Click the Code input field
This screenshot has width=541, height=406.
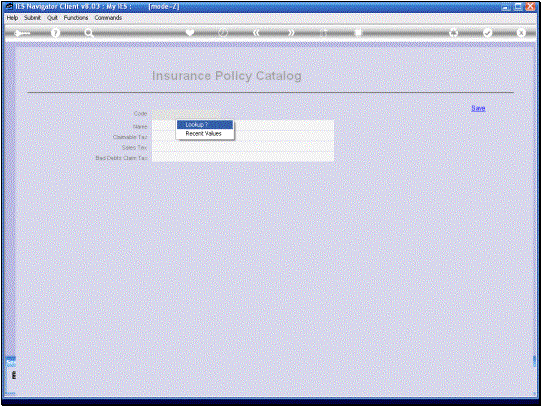186,114
